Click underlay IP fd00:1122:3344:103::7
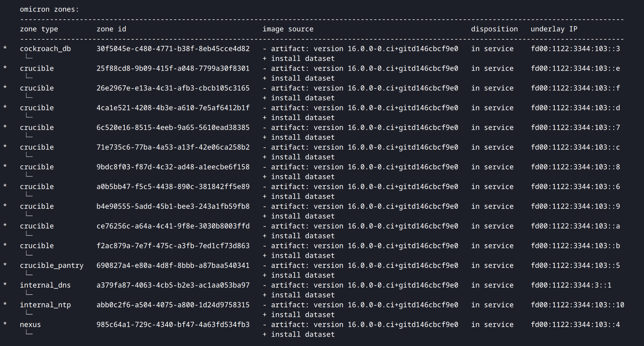 pos(576,128)
